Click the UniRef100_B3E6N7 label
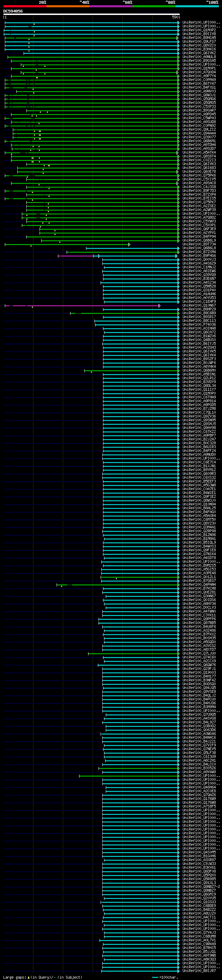The width and height of the screenshot is (222, 980). pos(199,278)
